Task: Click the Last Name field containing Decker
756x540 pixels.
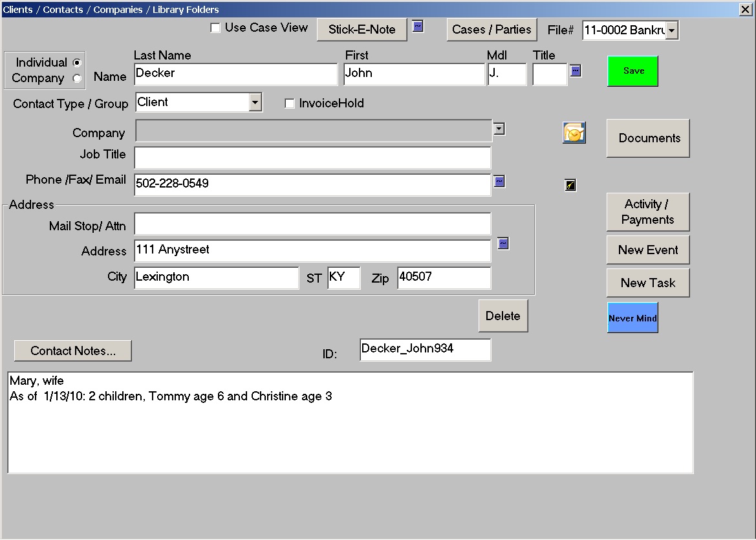Action: point(236,74)
